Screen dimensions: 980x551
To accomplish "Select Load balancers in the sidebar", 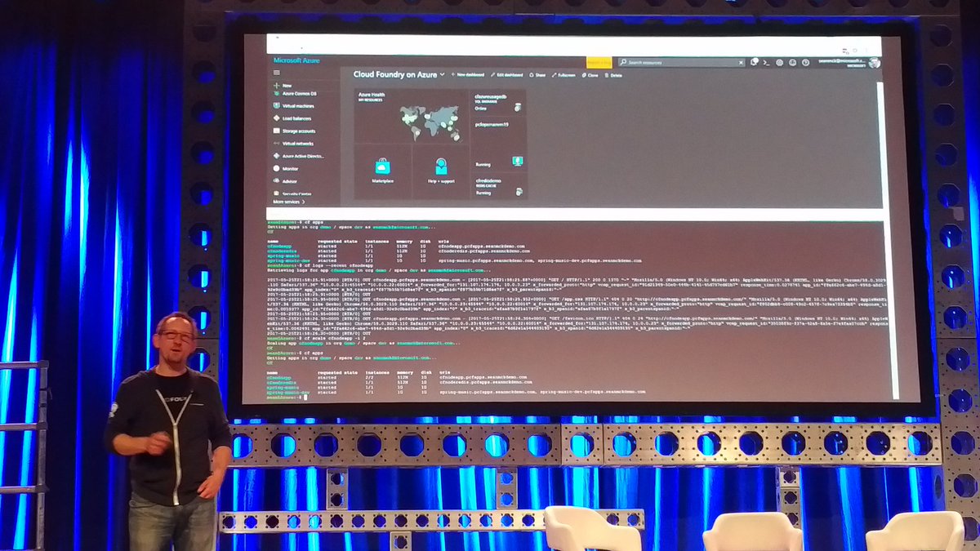I will (x=292, y=118).
